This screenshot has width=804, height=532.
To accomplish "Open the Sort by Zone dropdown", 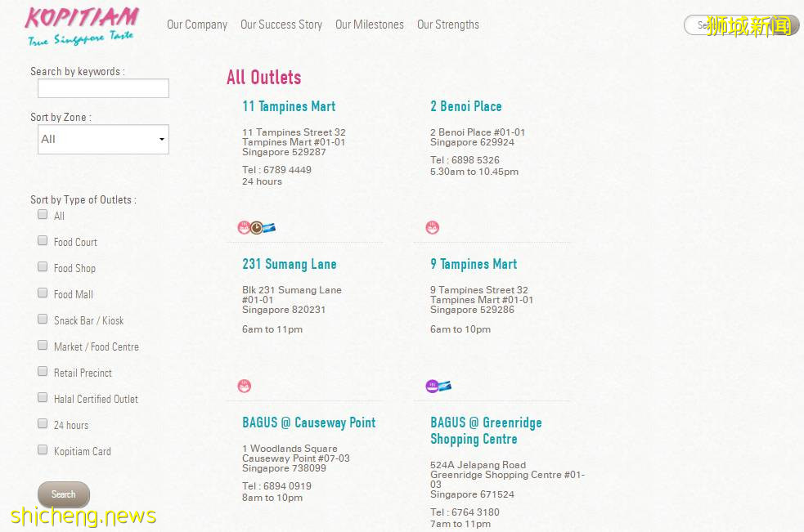I will pos(103,139).
